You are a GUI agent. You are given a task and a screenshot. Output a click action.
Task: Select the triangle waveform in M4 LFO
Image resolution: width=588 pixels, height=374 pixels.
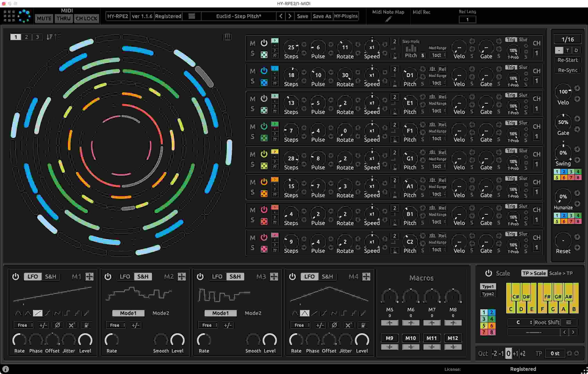pyautogui.click(x=305, y=313)
